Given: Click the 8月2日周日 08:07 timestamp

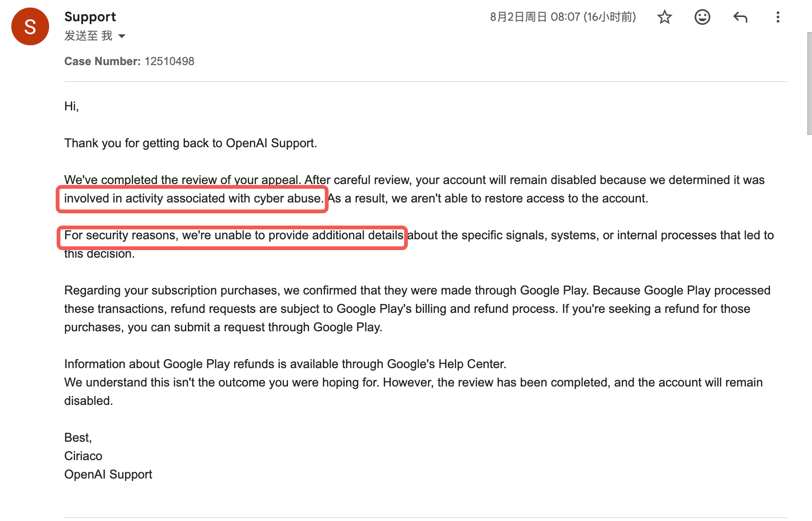Looking at the screenshot, I should pos(563,17).
